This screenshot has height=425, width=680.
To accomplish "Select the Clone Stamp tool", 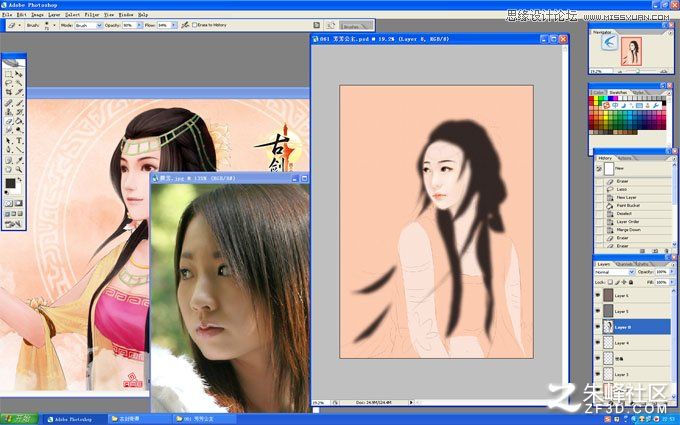I will 9,112.
